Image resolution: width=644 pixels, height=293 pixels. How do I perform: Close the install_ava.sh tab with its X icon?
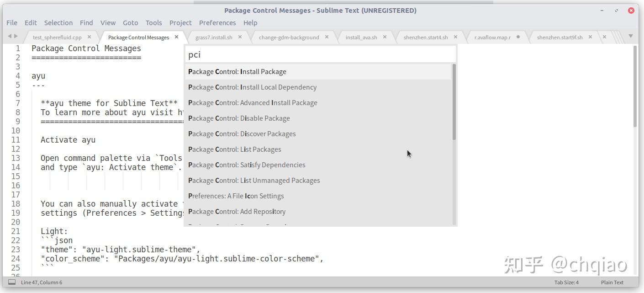385,37
